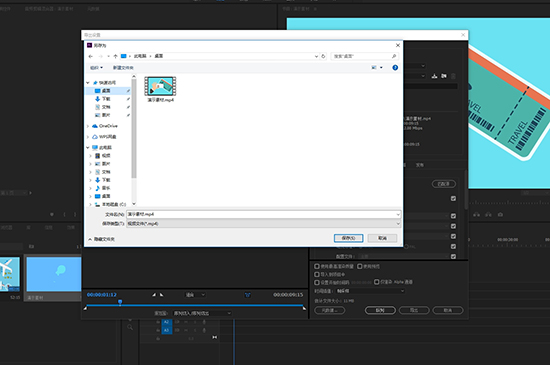Open the Source Range dropdown below the timeline
This screenshot has height=365, width=550.
click(x=202, y=313)
